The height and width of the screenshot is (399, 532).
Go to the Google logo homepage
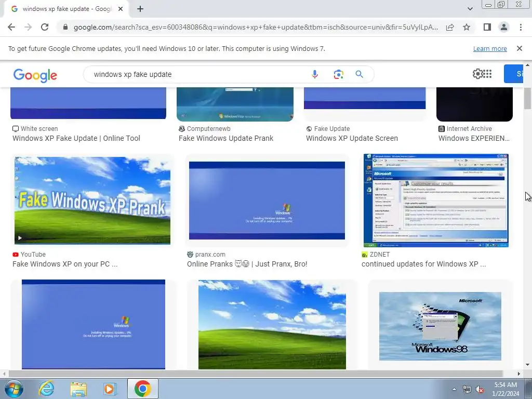pos(35,75)
